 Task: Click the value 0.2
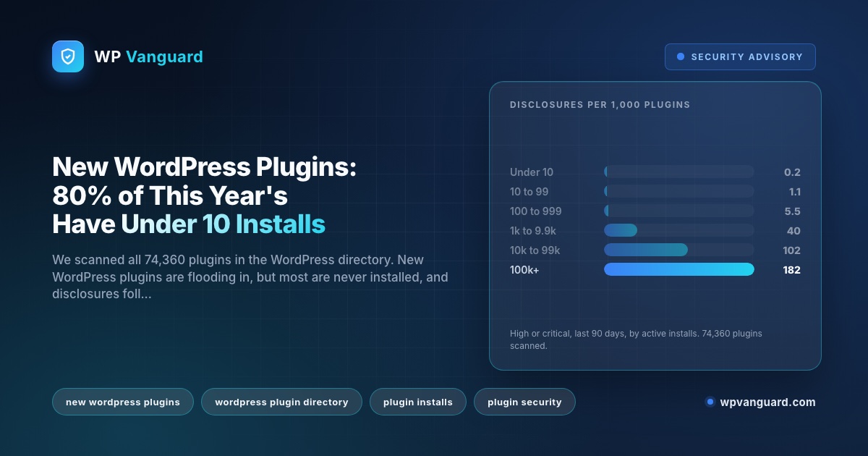(x=792, y=172)
